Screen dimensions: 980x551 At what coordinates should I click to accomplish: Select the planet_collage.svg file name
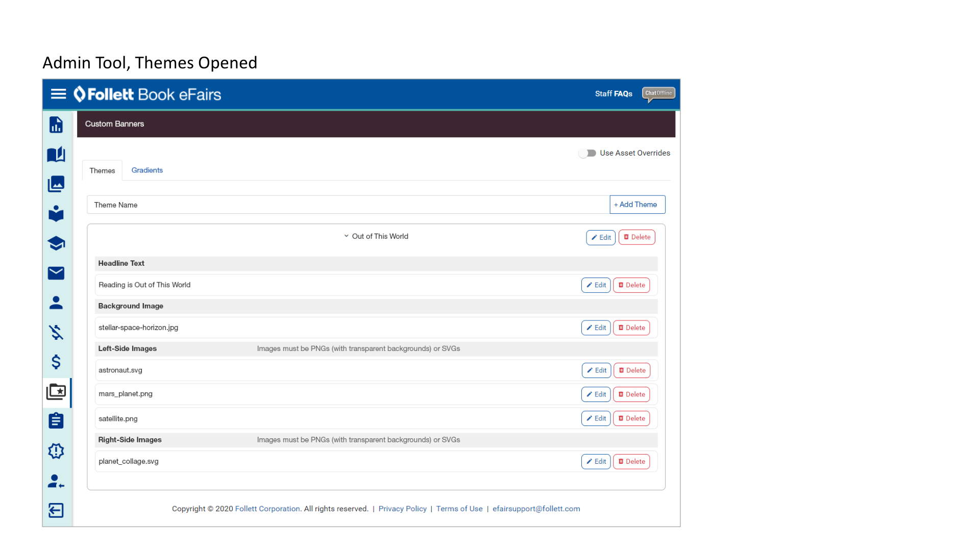pos(129,461)
